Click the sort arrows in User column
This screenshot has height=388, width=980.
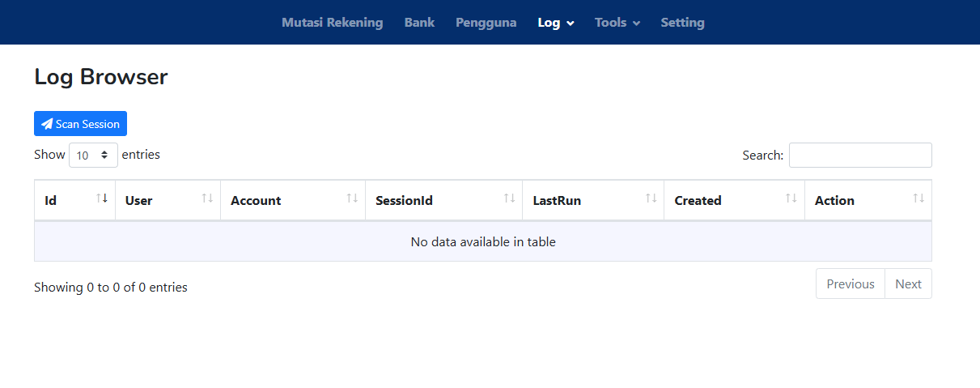tap(207, 198)
